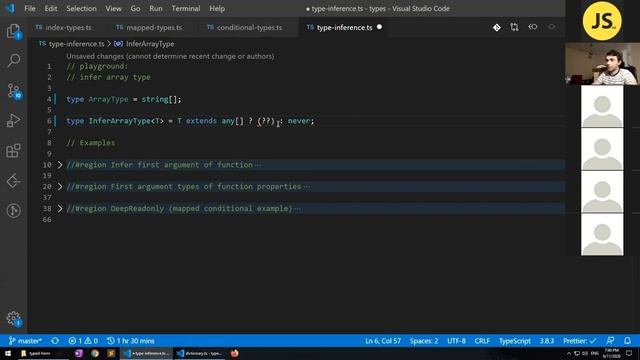Open Google Chrome from the taskbar
The width and height of the screenshot is (640, 360).
point(95,353)
